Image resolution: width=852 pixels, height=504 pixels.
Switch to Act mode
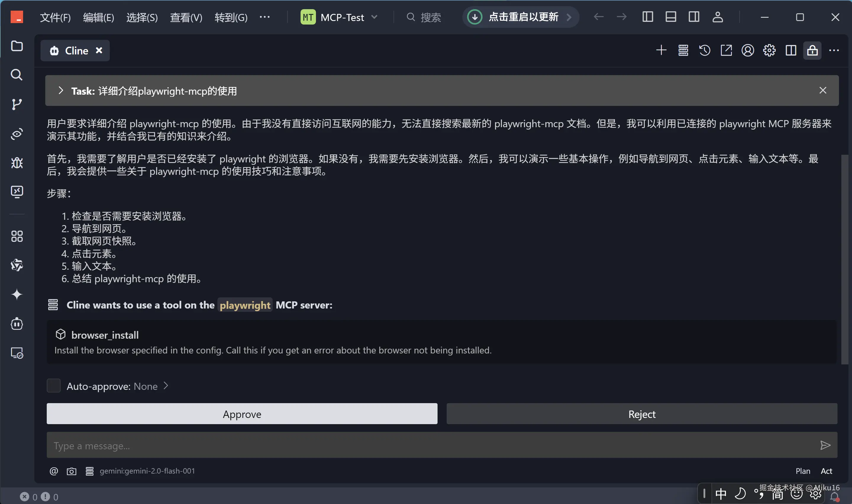[826, 471]
